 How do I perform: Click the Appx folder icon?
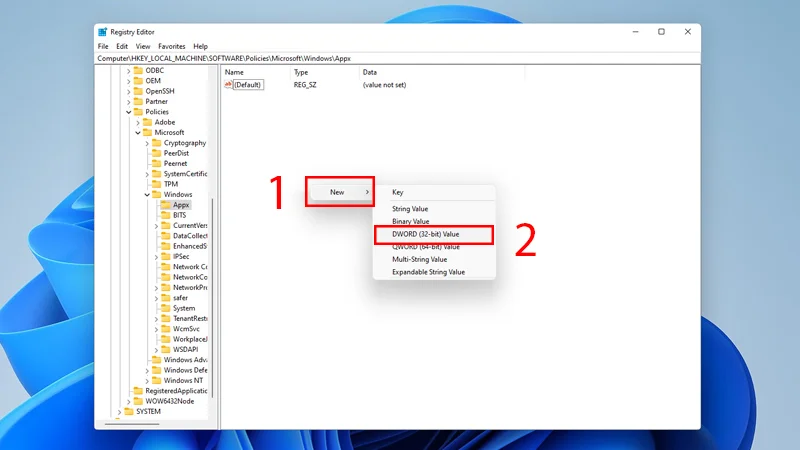tap(166, 205)
